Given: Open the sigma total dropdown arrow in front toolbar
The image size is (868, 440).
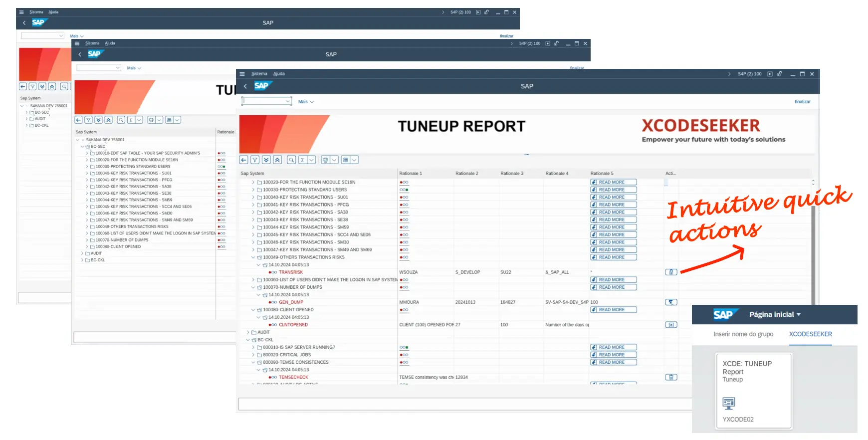Looking at the screenshot, I should point(312,160).
